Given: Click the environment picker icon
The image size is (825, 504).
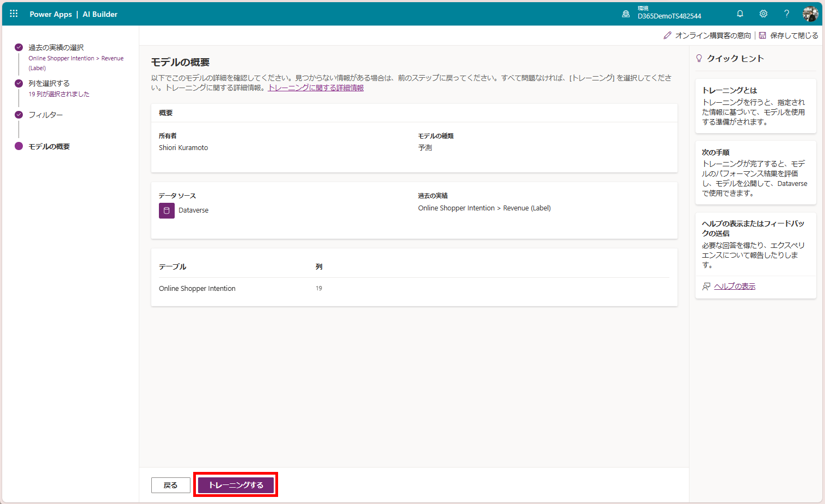Looking at the screenshot, I should (626, 14).
